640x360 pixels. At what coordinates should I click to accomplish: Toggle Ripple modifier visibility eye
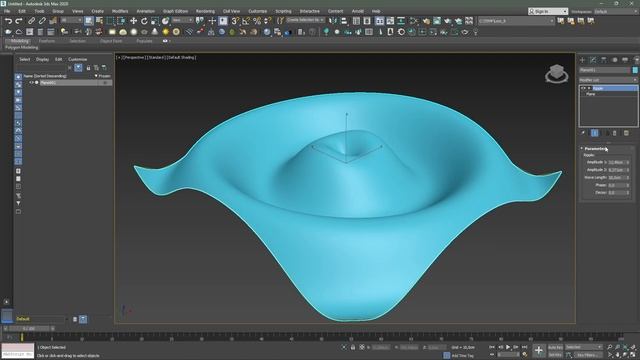tap(583, 88)
